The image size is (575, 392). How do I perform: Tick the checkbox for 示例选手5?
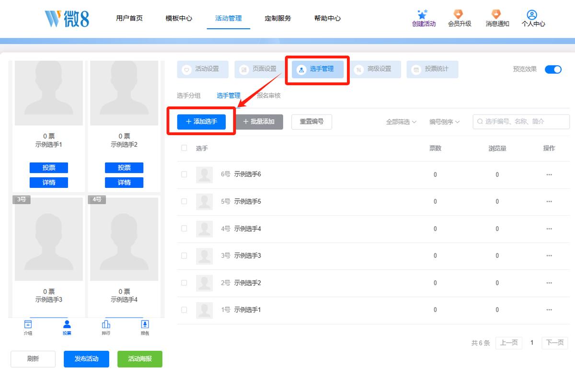(x=184, y=201)
